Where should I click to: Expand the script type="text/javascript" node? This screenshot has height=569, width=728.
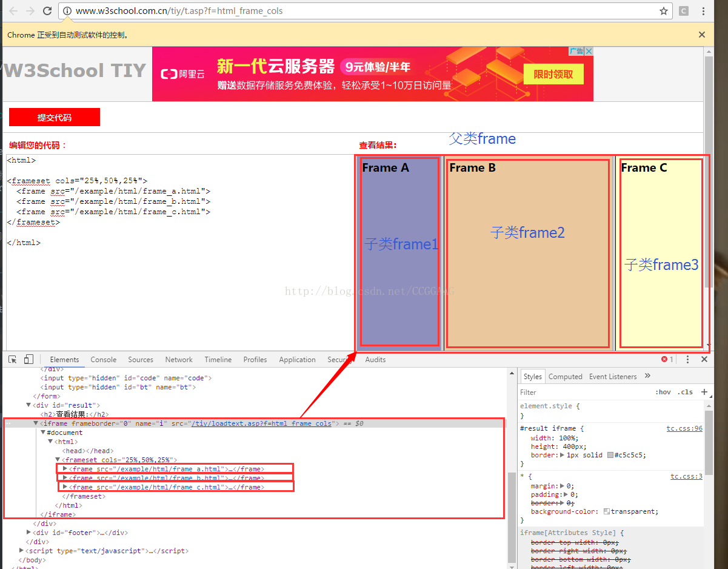click(22, 551)
